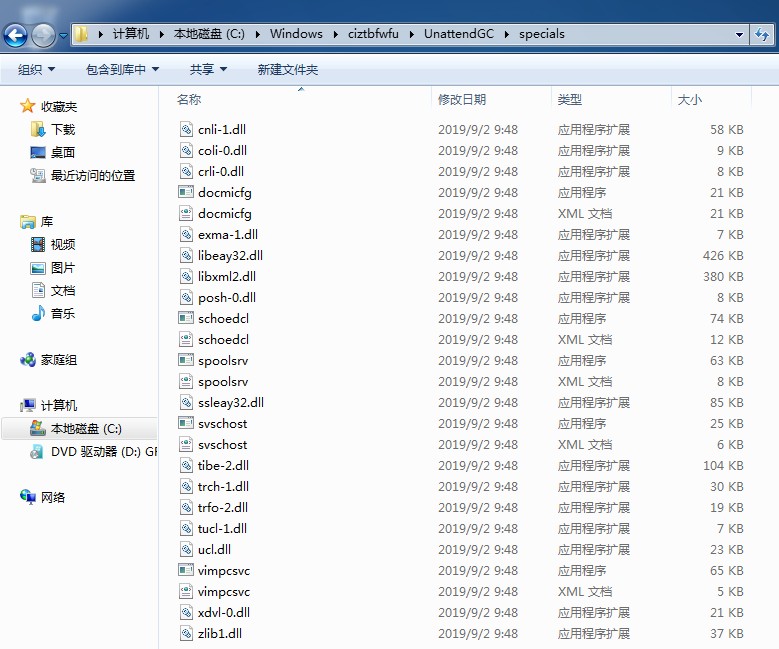
Task: Open the 共享 menu
Action: point(208,70)
